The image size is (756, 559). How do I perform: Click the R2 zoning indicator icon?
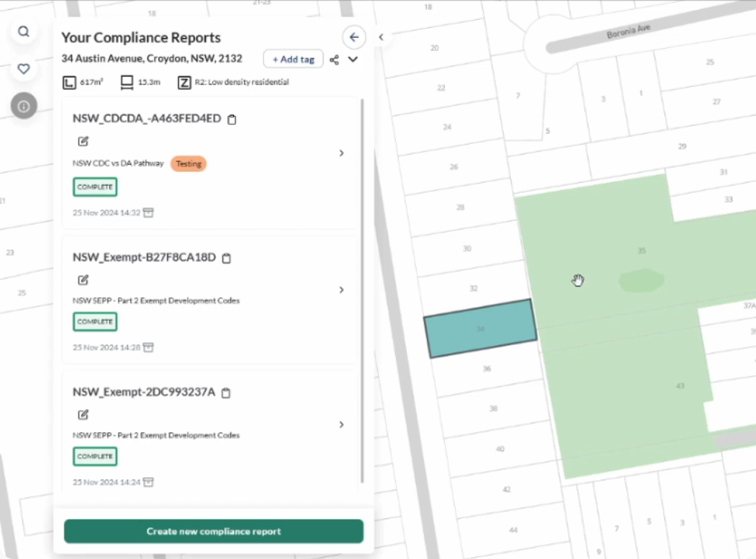point(183,82)
